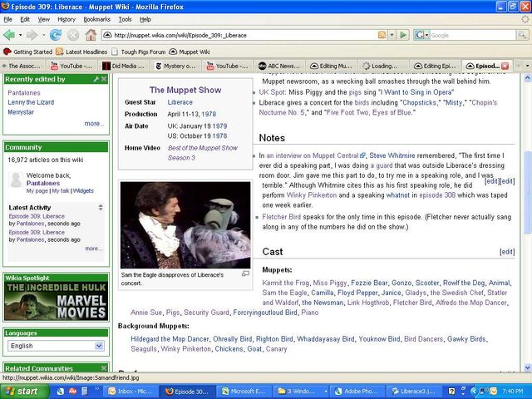Click the Incredible Hulk Marvel Movies spotlight banner
This screenshot has width=532, height=399.
pyautogui.click(x=57, y=301)
